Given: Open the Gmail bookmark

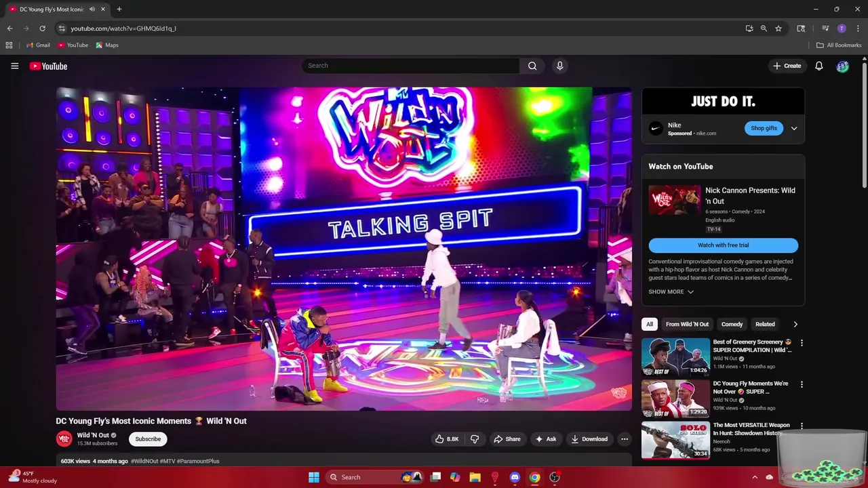Looking at the screenshot, I should (38, 45).
